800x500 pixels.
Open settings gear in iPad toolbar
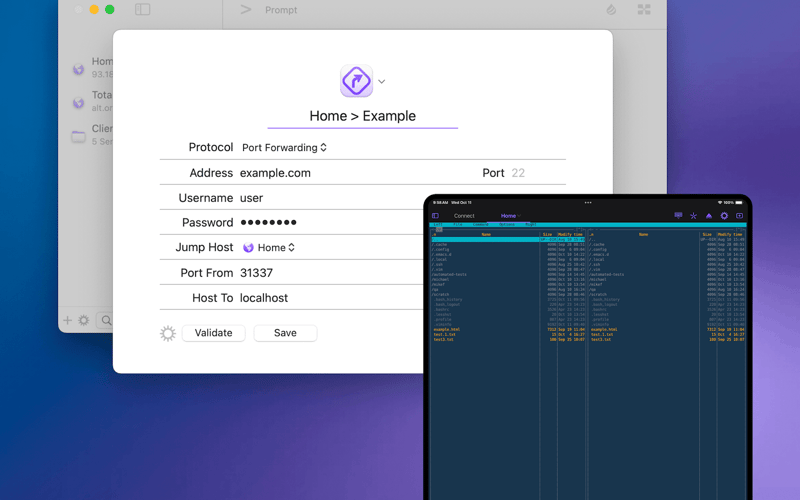[724, 216]
